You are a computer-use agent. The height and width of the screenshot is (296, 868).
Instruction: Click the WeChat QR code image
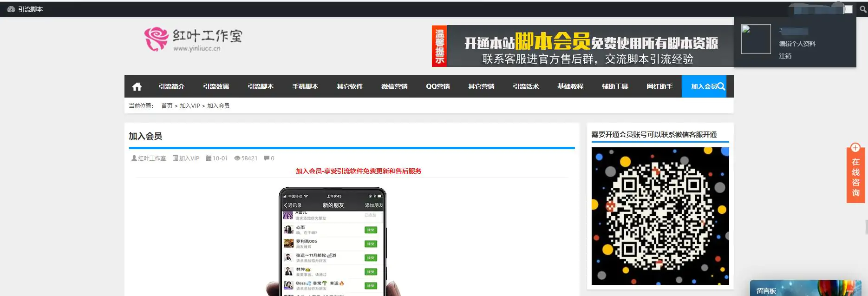660,216
